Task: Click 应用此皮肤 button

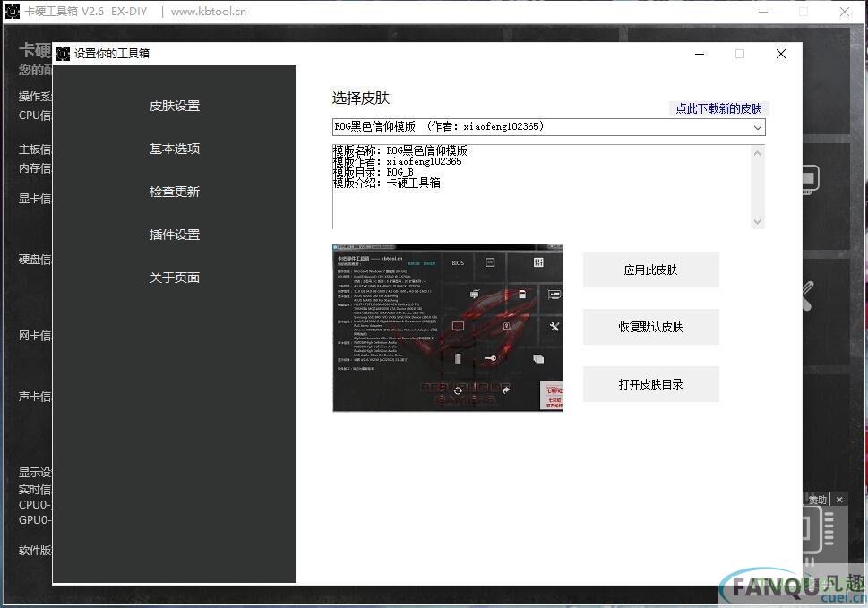Action: [x=651, y=270]
